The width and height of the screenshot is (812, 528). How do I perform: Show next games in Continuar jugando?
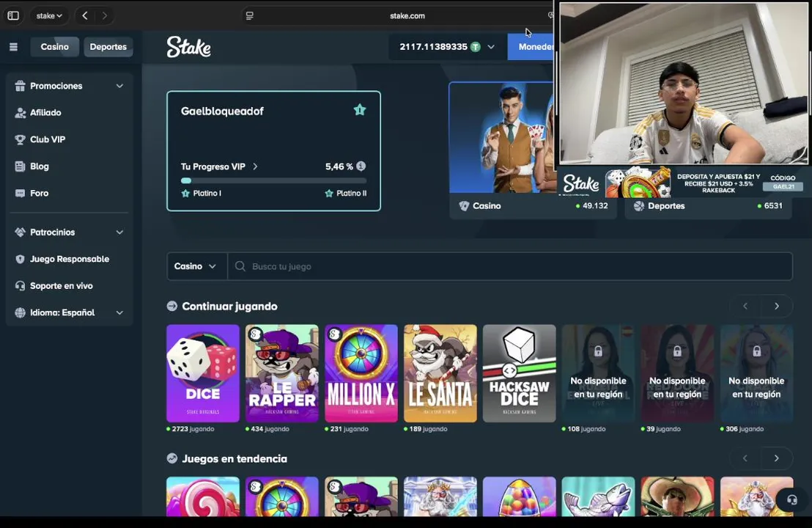tap(777, 307)
